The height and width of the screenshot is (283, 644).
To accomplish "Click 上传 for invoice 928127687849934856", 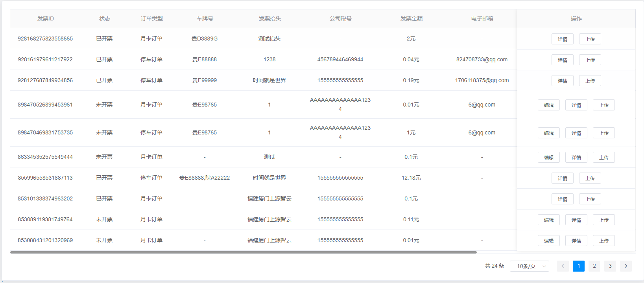I will tap(590, 81).
